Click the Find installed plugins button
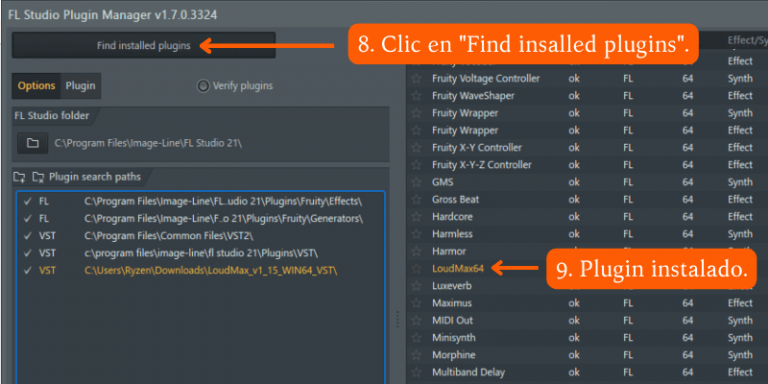The image size is (768, 384). [x=144, y=46]
